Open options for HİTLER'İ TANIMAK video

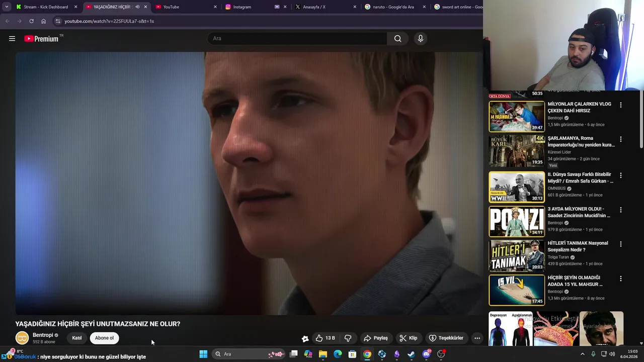pos(621,244)
